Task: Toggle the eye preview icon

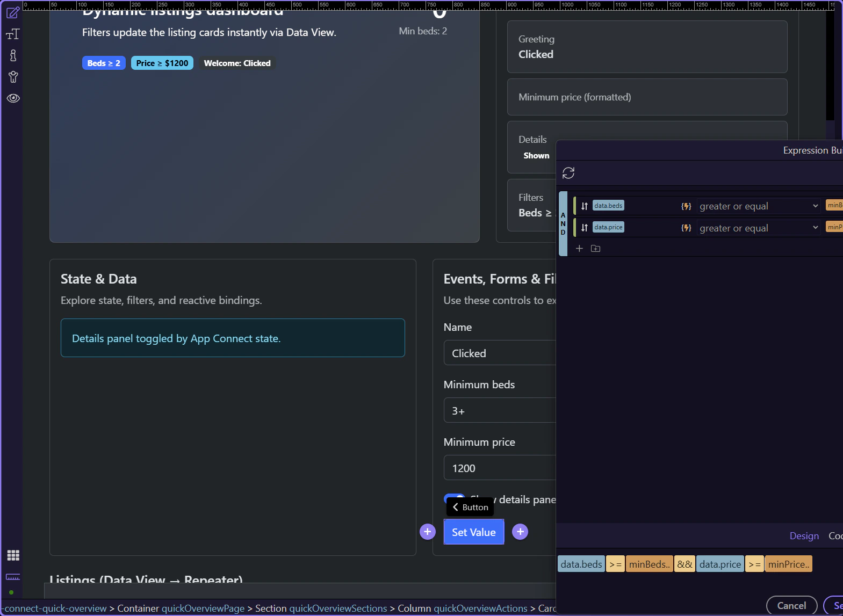Action: pyautogui.click(x=13, y=98)
